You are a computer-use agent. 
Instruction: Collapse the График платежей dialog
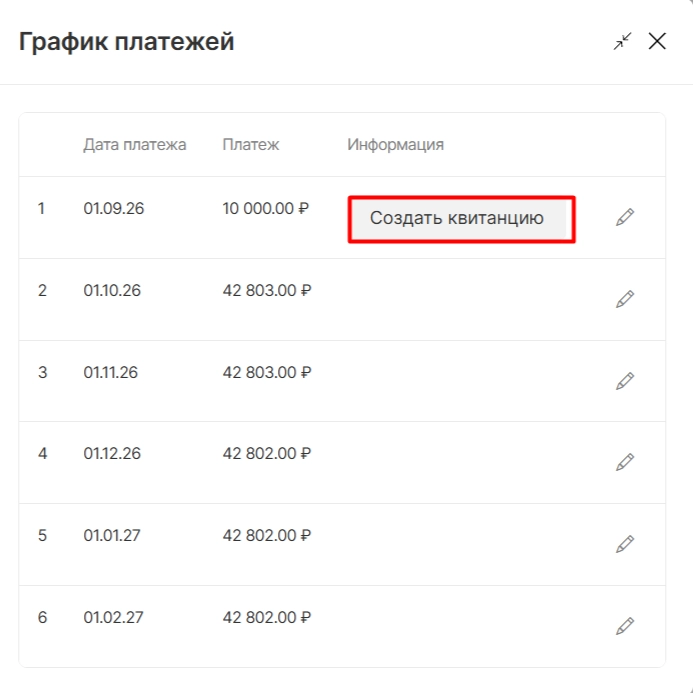pos(622,42)
